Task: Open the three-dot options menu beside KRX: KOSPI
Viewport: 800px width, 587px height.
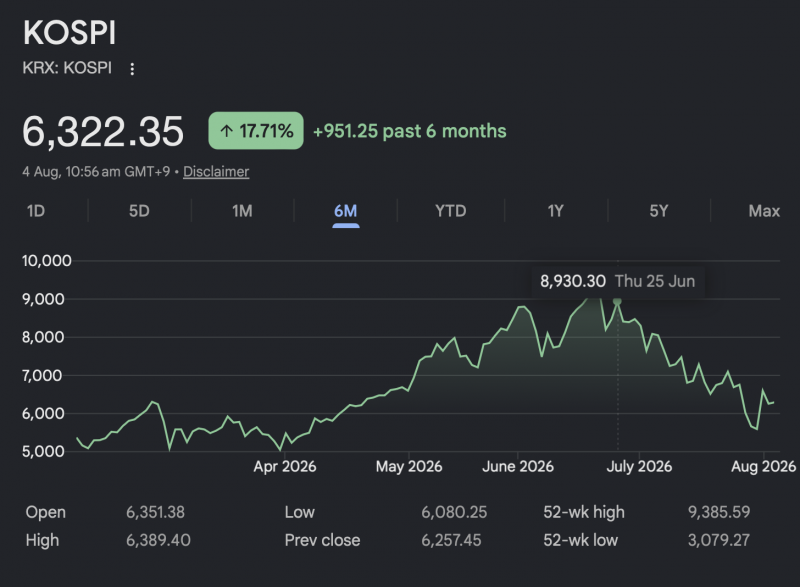Action: pyautogui.click(x=132, y=69)
